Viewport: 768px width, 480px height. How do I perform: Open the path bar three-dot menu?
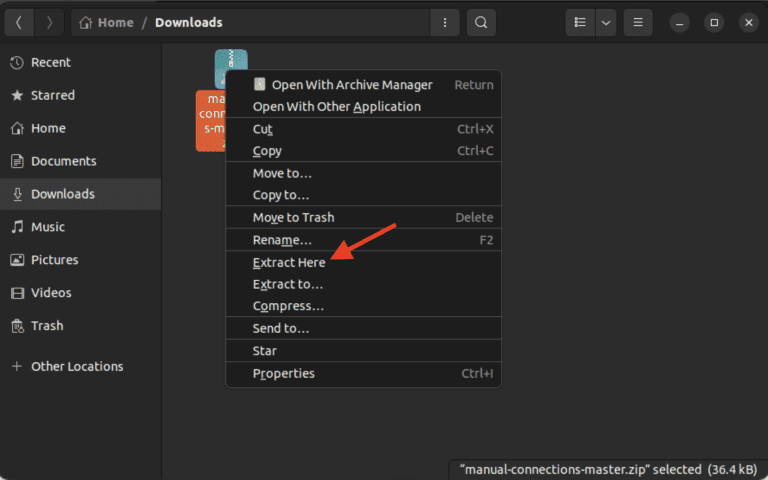(444, 22)
